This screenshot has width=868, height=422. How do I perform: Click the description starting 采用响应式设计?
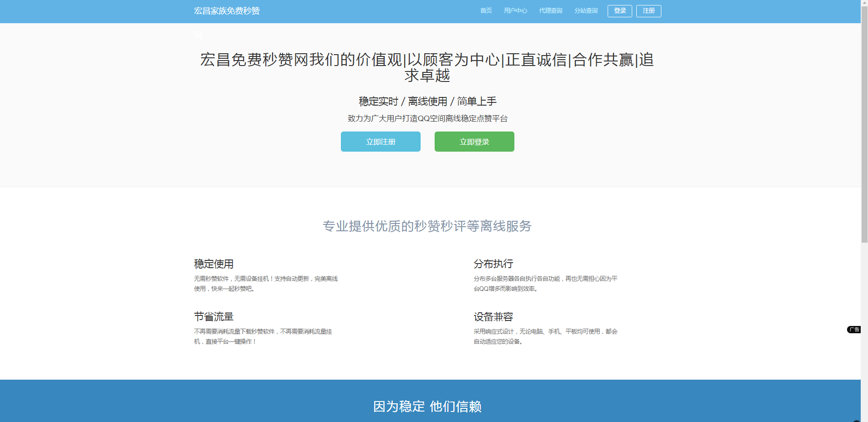545,336
